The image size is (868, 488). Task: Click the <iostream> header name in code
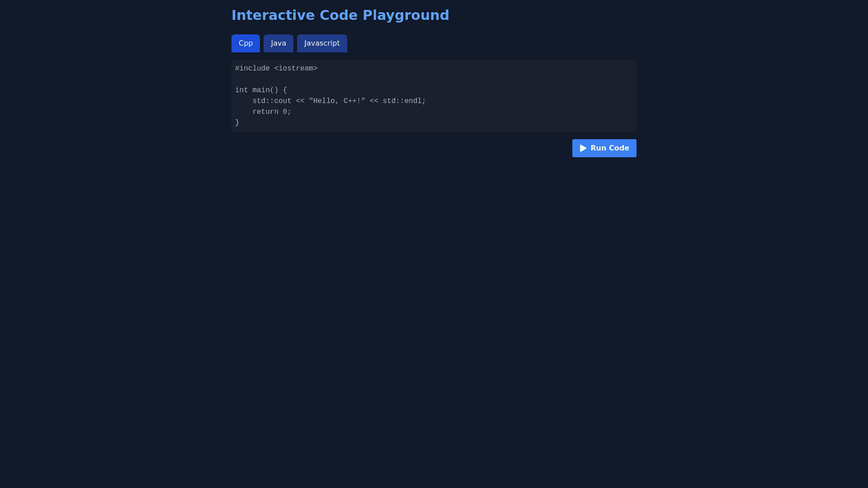(x=296, y=69)
